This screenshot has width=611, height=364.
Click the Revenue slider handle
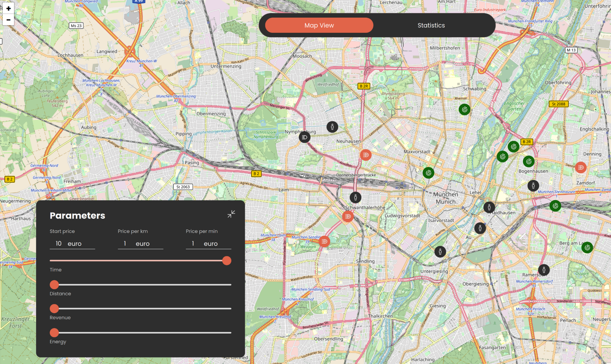[x=54, y=308]
